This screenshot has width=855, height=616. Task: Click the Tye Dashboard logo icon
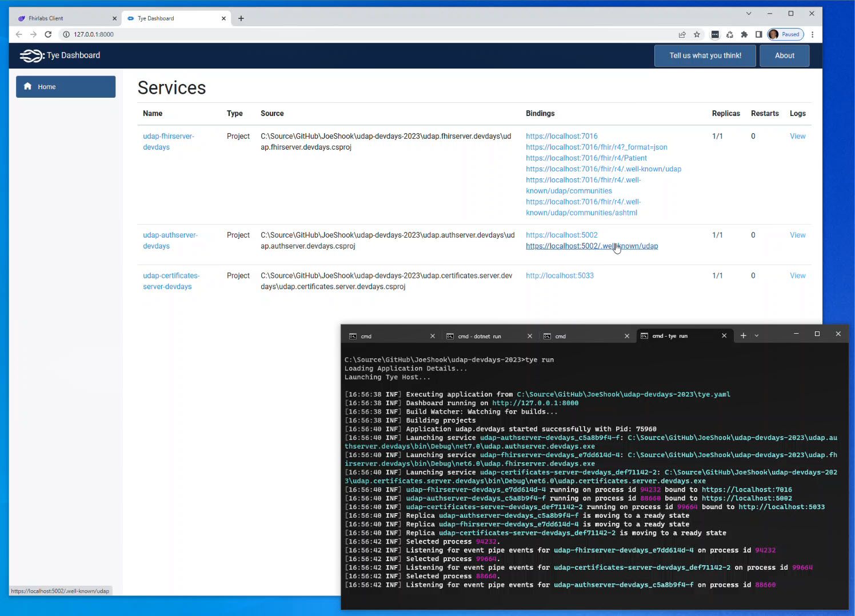click(x=30, y=55)
